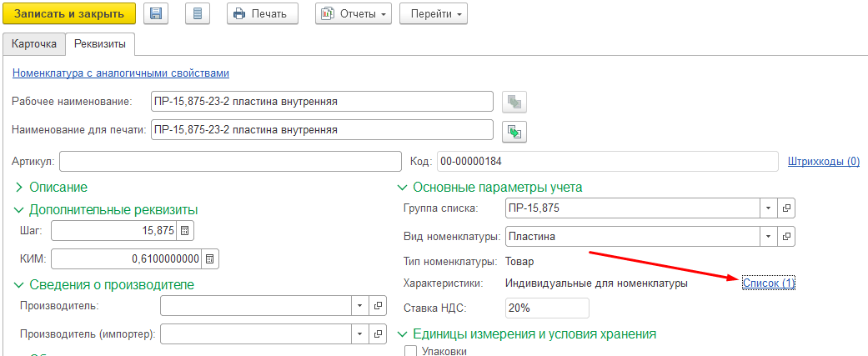
Task: Click the Код field 00-00000184
Action: 608,161
